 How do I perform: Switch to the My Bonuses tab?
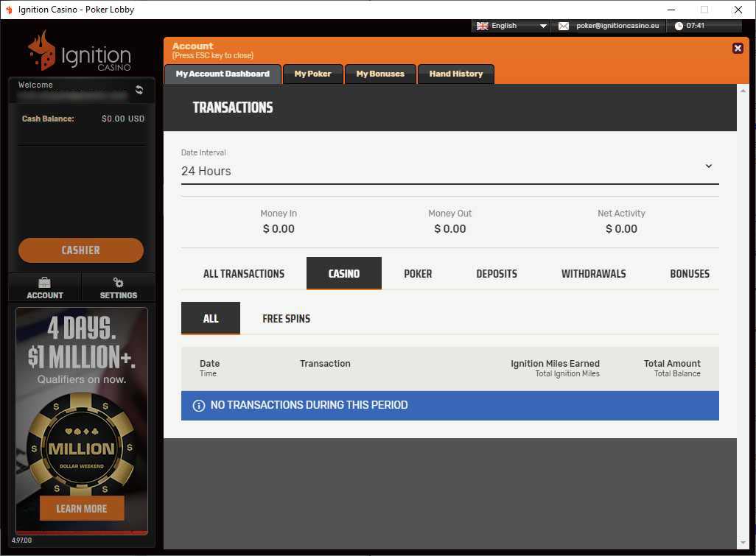pyautogui.click(x=380, y=74)
